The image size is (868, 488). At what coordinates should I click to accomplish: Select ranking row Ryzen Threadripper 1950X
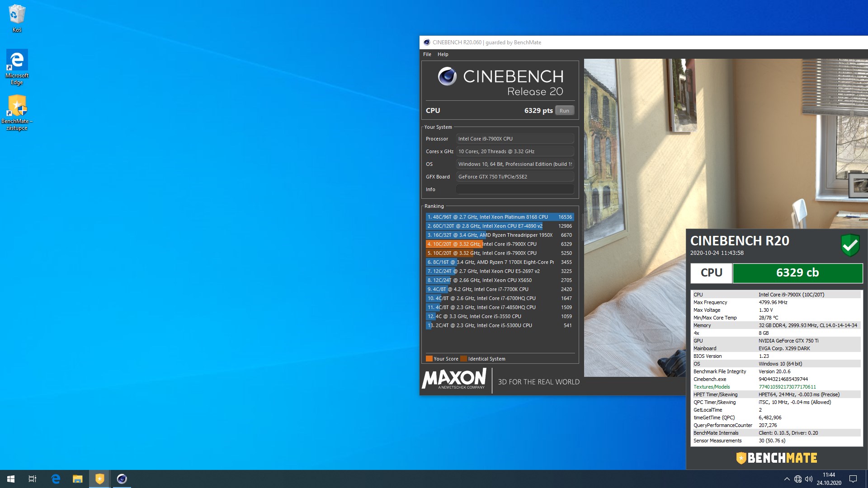(x=500, y=235)
